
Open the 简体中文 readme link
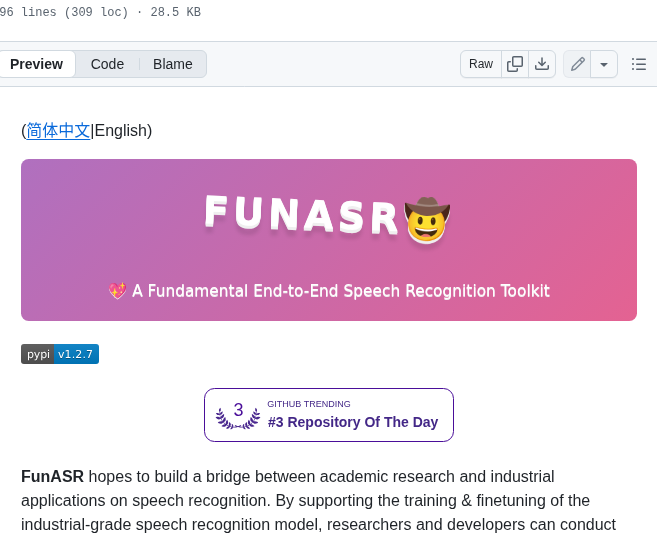[x=58, y=130]
